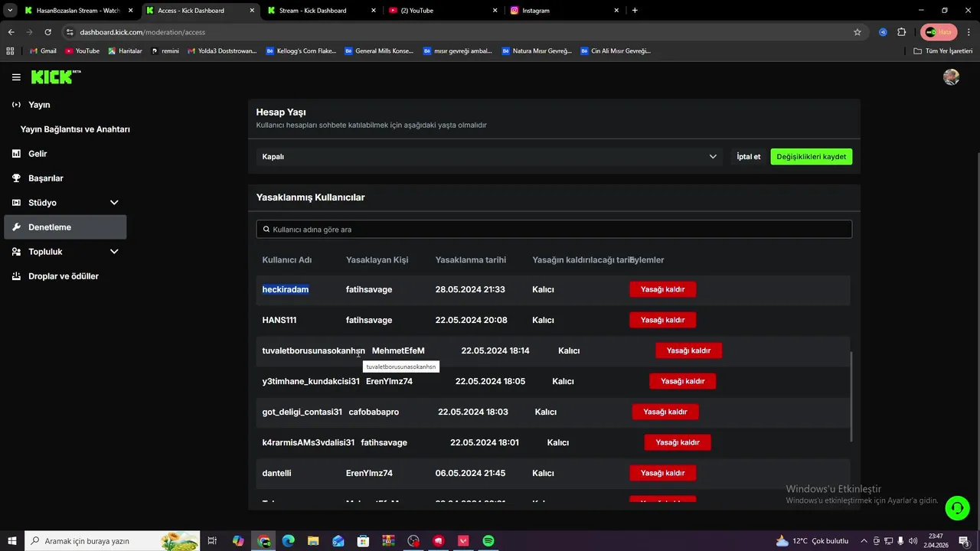Open Microsoft Edge from the taskbar

(x=288, y=541)
